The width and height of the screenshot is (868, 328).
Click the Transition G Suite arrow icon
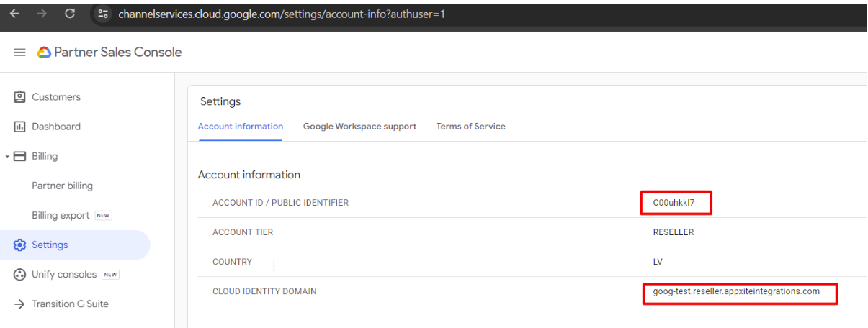(x=19, y=304)
